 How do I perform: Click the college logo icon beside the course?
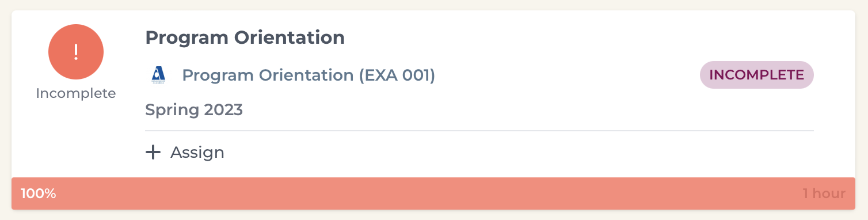pyautogui.click(x=158, y=75)
